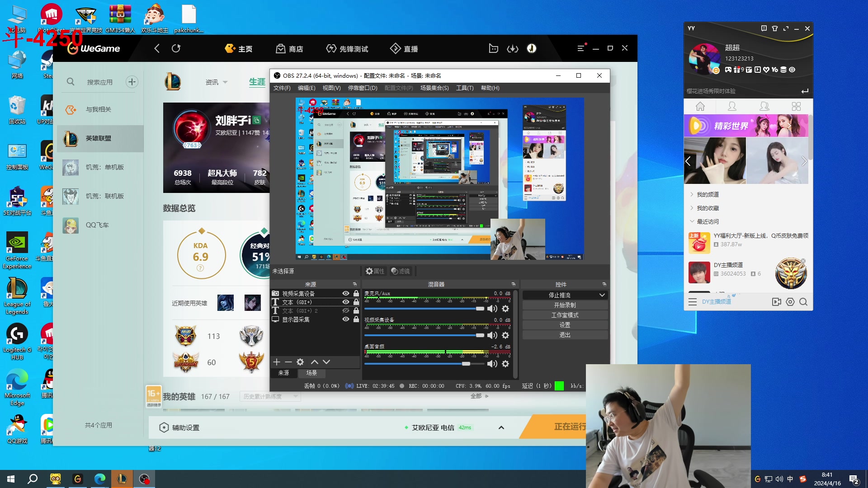Expand the 资讯 dropdown in WeGame
868x488 pixels.
click(225, 82)
